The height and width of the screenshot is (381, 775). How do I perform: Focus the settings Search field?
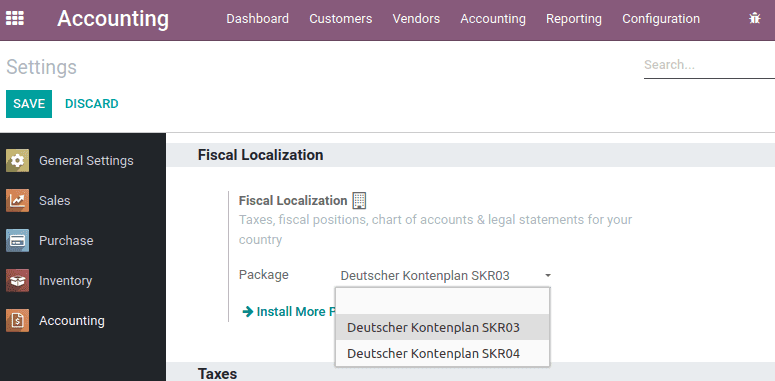(x=709, y=65)
